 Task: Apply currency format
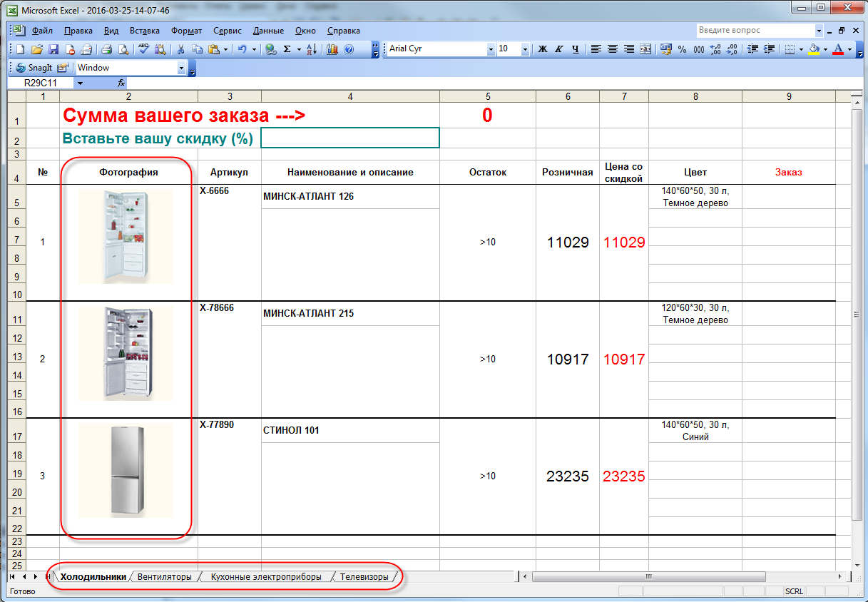tap(666, 49)
